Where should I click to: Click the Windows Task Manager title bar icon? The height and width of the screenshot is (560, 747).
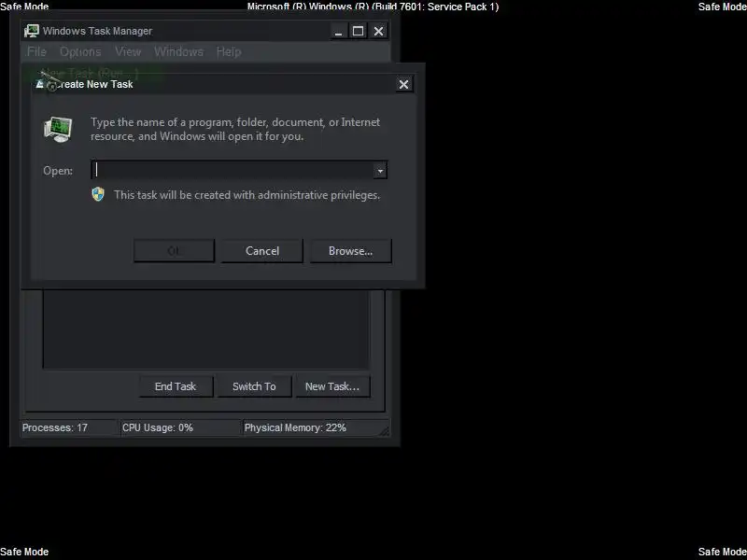coord(32,31)
